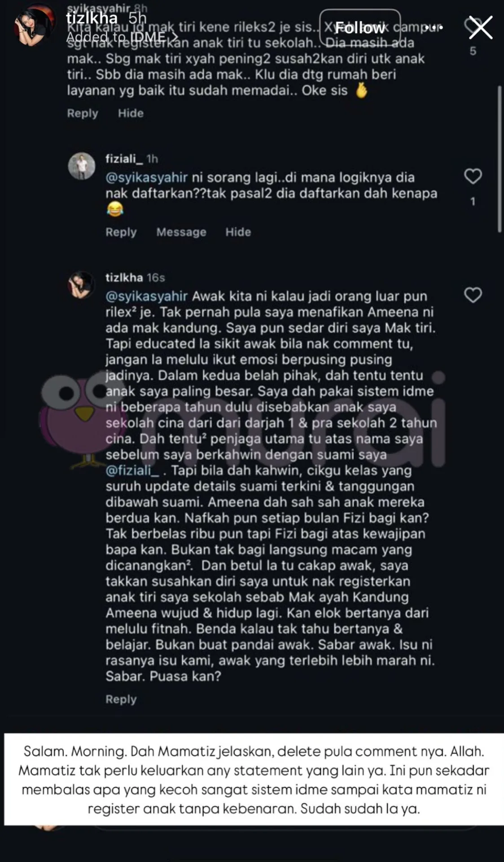Image resolution: width=504 pixels, height=862 pixels.
Task: Open the fiziali_ username link
Action: [x=124, y=158]
